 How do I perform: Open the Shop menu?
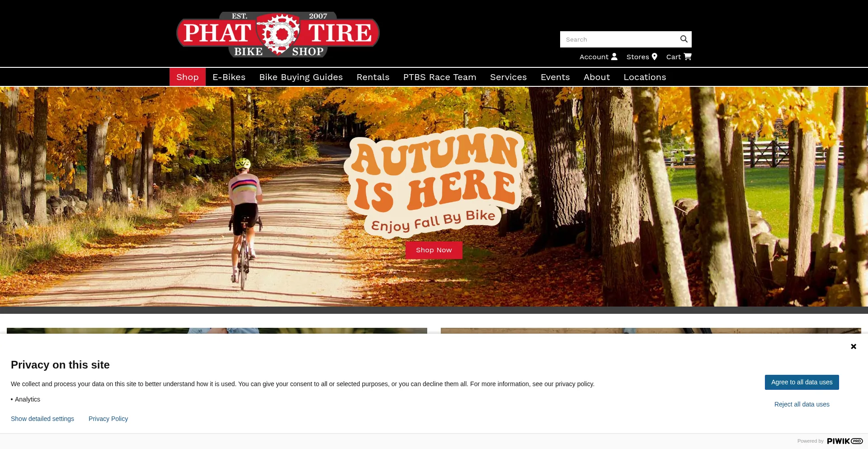[x=188, y=77]
